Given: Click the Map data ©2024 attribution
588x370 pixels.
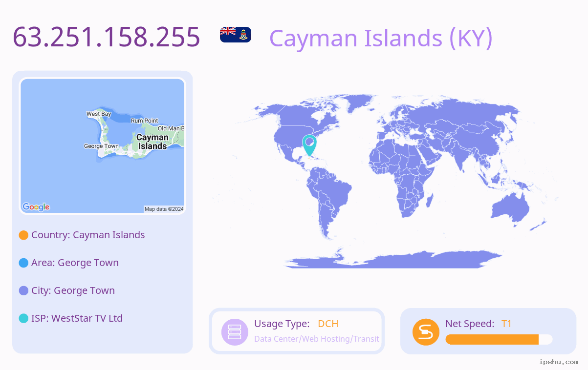Looking at the screenshot, I should point(164,209).
